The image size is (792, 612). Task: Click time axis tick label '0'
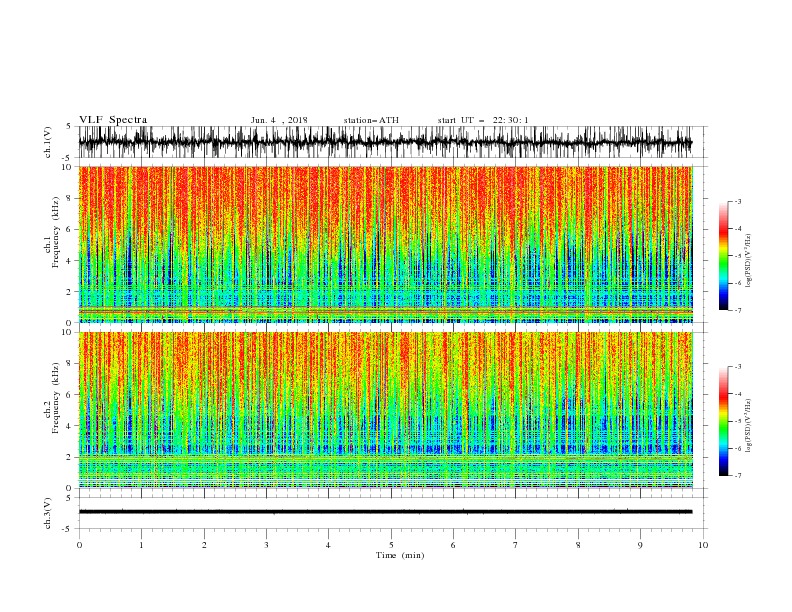(79, 545)
